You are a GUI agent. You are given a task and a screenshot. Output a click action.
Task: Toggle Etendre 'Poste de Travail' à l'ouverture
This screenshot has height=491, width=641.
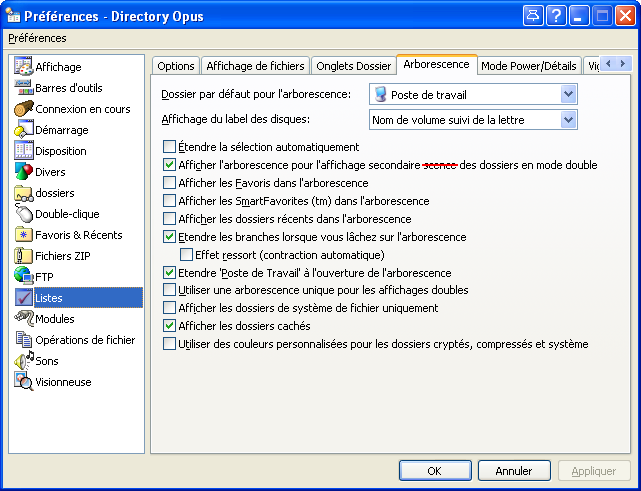pos(169,272)
